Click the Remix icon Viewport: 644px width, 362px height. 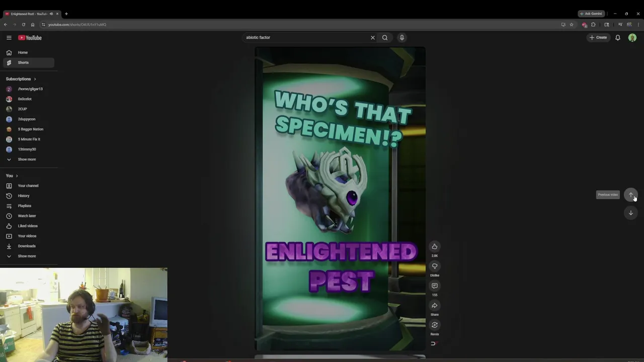tap(435, 325)
